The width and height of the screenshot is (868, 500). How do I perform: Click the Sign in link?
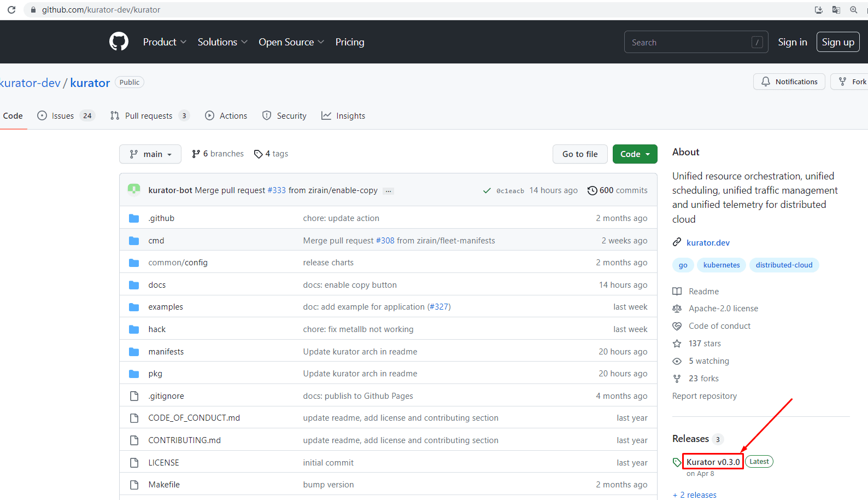[x=793, y=42]
